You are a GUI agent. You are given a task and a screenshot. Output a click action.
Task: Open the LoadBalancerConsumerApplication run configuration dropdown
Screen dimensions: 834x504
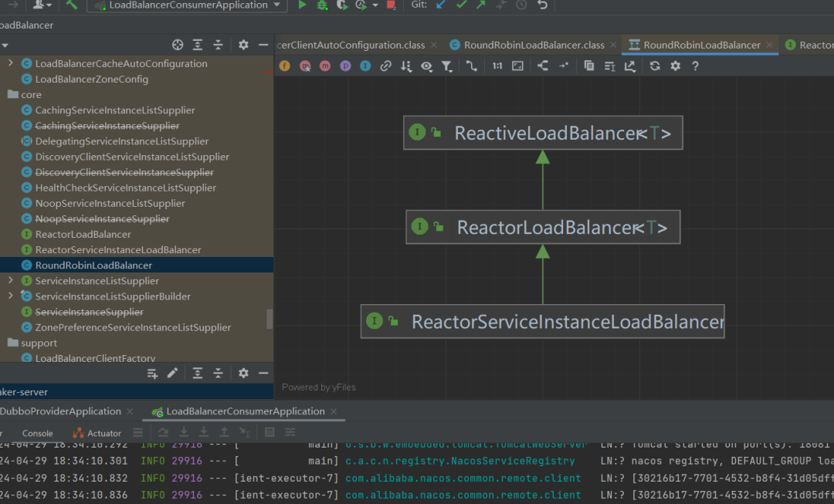point(187,5)
